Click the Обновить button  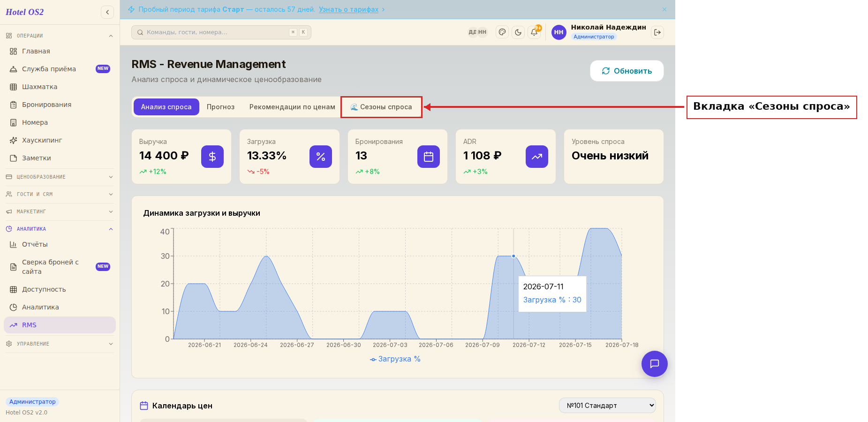(627, 71)
